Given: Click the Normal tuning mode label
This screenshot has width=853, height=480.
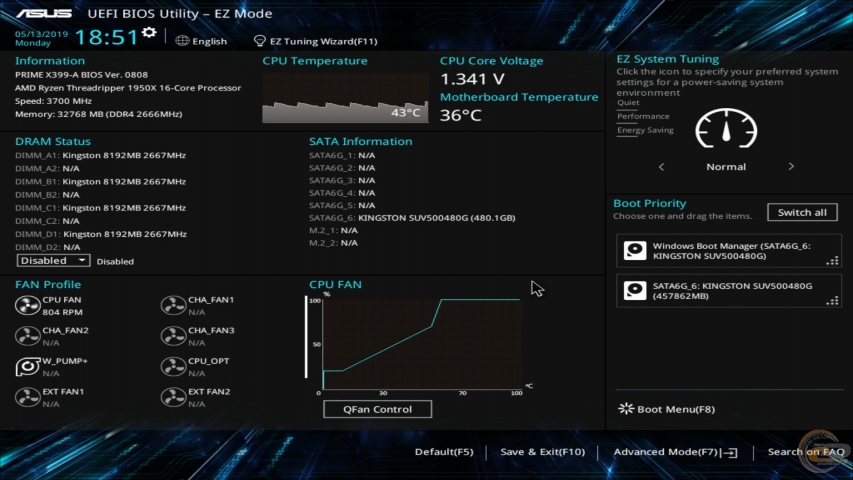Looking at the screenshot, I should [x=726, y=167].
